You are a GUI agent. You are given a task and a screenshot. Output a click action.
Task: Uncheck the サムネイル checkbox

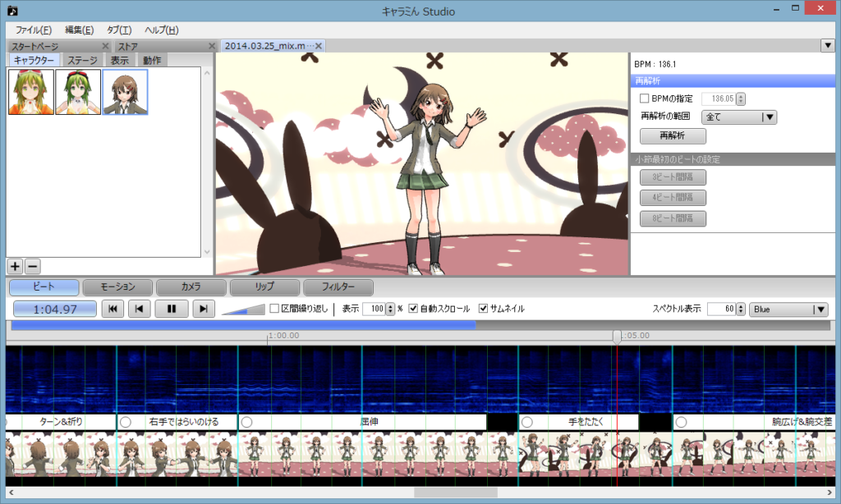(x=484, y=309)
